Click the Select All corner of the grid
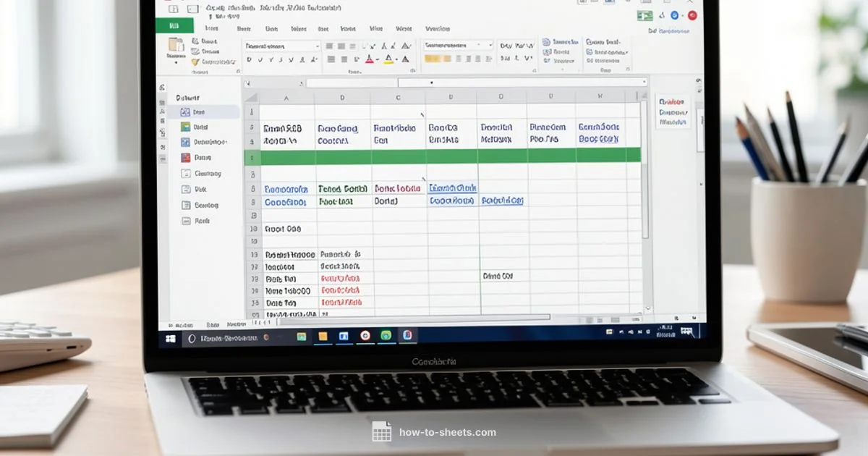Screen dimensions: 868x456 tap(252, 98)
